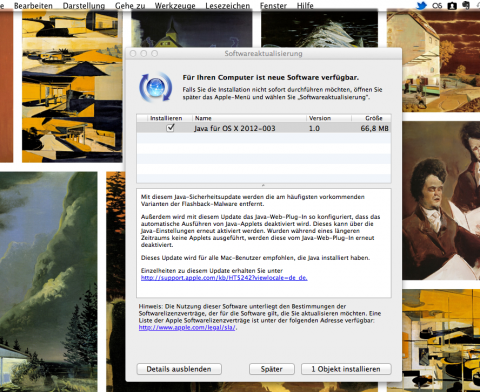The width and height of the screenshot is (480, 392).
Task: Open the CS6 menu bar icon
Action: coord(437,6)
